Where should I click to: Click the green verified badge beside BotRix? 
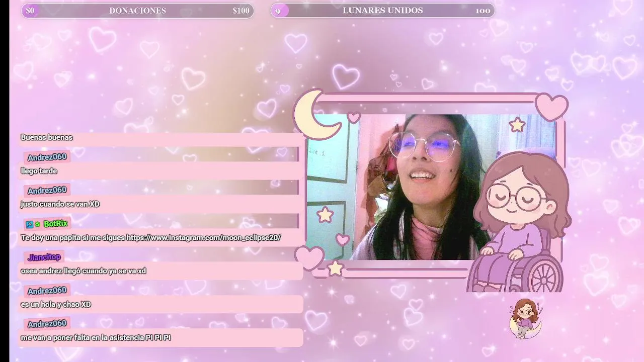37,224
